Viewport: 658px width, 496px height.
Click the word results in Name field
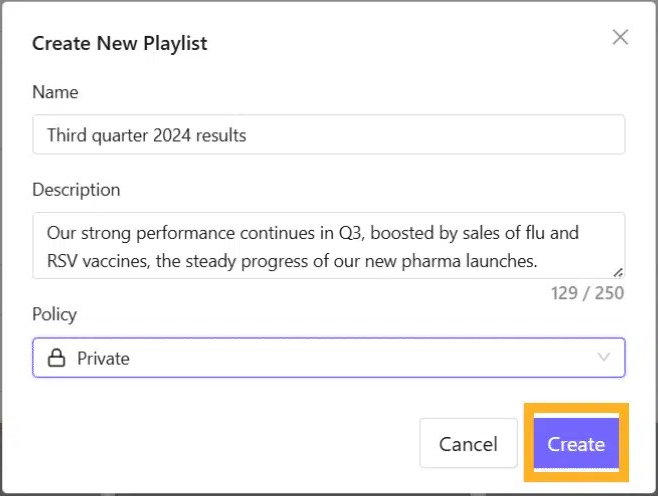(222, 135)
